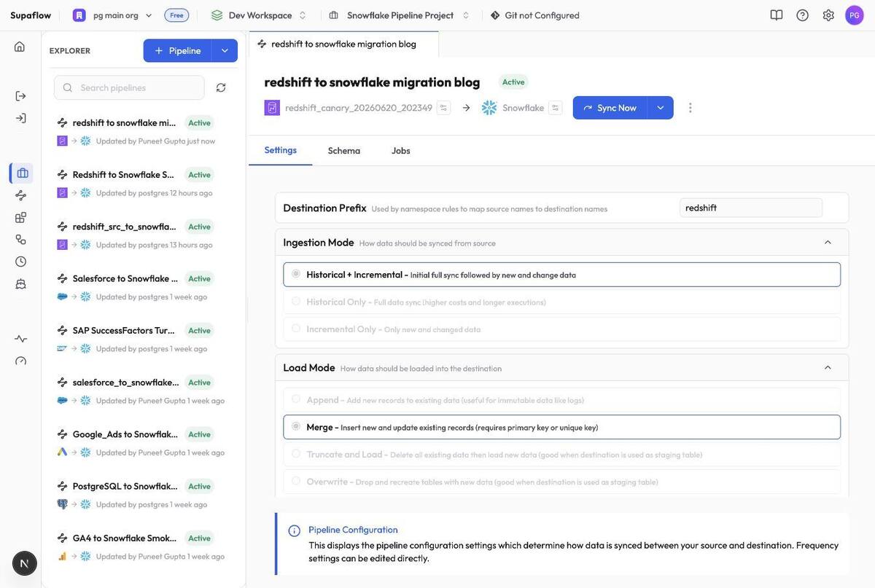Click the robot agent sidebar icon
The height and width of the screenshot is (588, 875).
20,283
